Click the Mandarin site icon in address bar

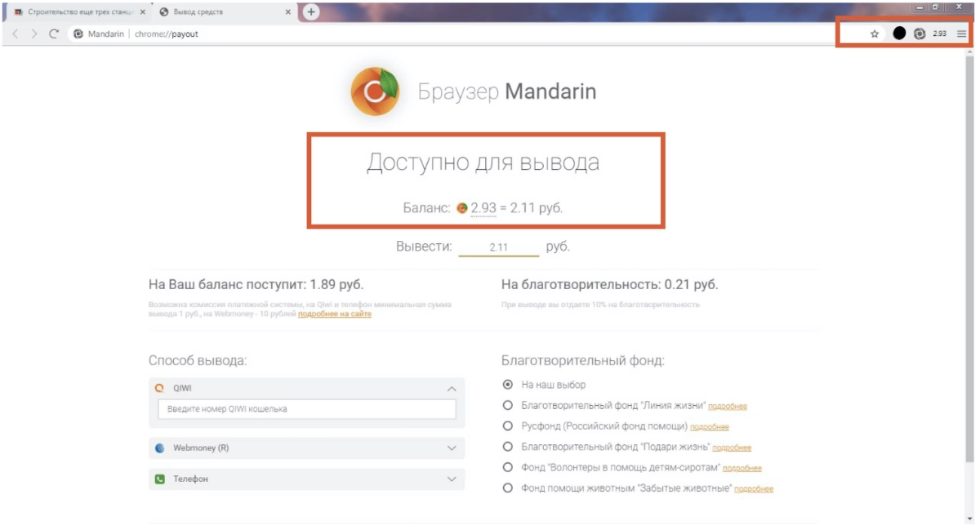(x=78, y=34)
